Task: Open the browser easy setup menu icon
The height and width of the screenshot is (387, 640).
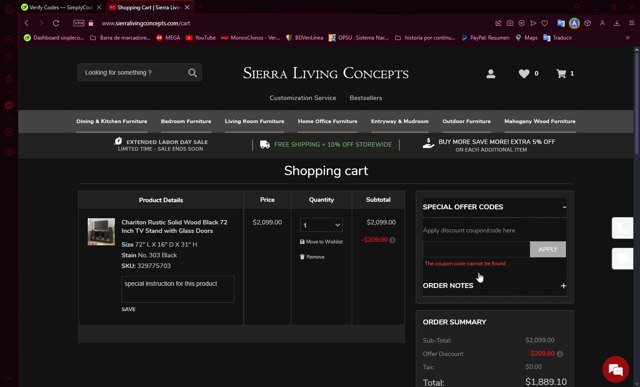Action: [x=631, y=23]
